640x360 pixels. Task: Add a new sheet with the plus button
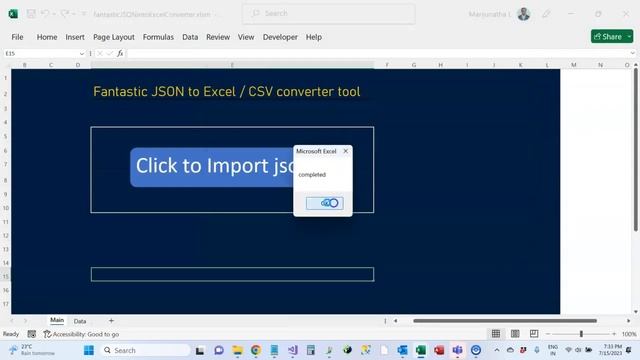(x=111, y=321)
